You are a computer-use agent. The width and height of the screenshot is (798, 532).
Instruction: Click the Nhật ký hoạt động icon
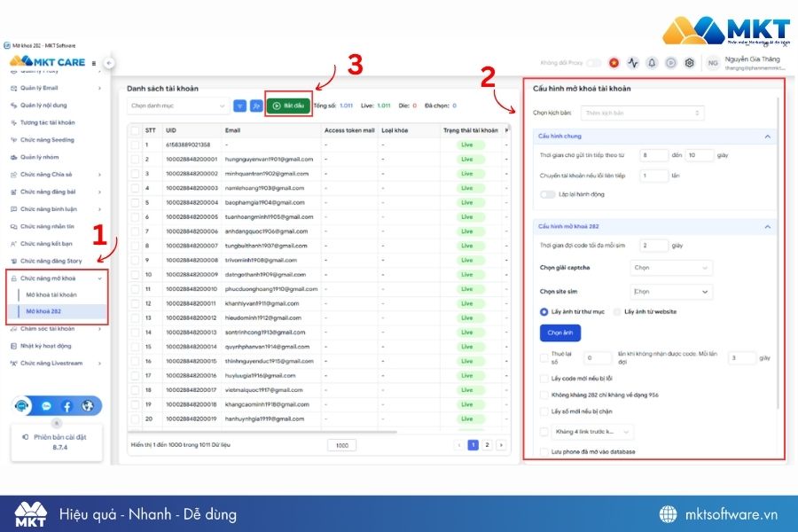coord(13,346)
